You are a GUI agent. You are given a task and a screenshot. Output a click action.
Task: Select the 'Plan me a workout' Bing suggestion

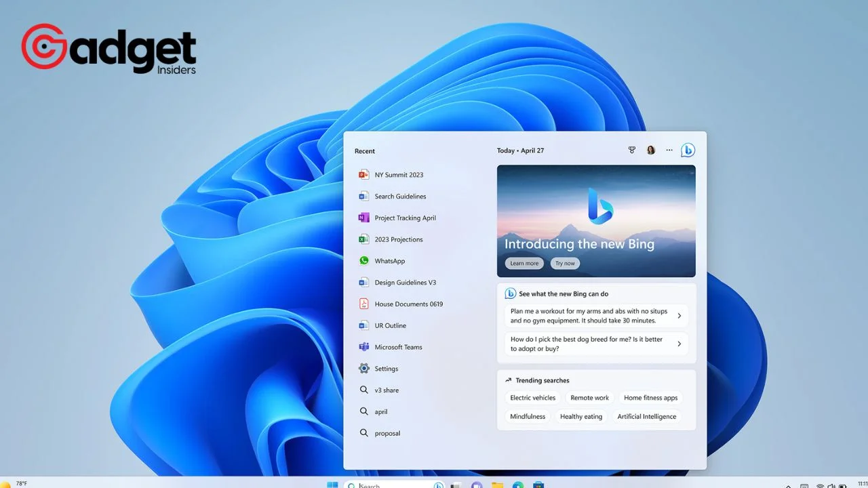pyautogui.click(x=596, y=316)
